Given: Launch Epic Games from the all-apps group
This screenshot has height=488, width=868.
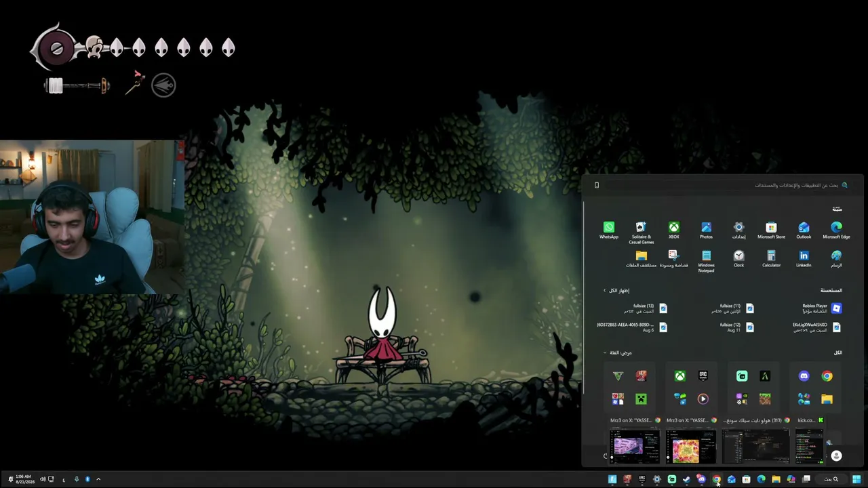Looking at the screenshot, I should [703, 376].
